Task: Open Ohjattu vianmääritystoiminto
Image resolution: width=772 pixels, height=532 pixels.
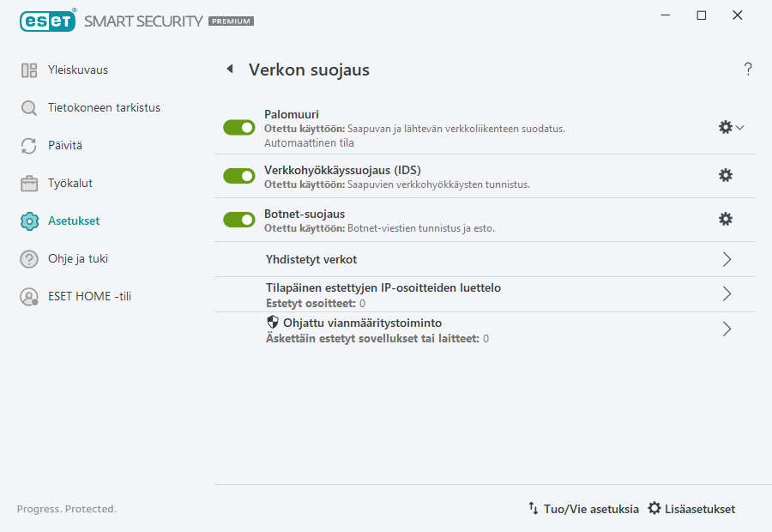Action: coord(726,329)
